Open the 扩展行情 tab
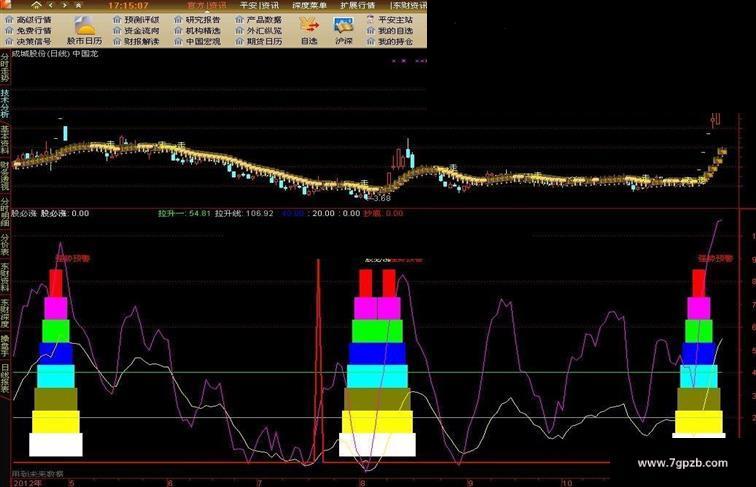Image resolution: width=756 pixels, height=487 pixels. click(x=358, y=6)
